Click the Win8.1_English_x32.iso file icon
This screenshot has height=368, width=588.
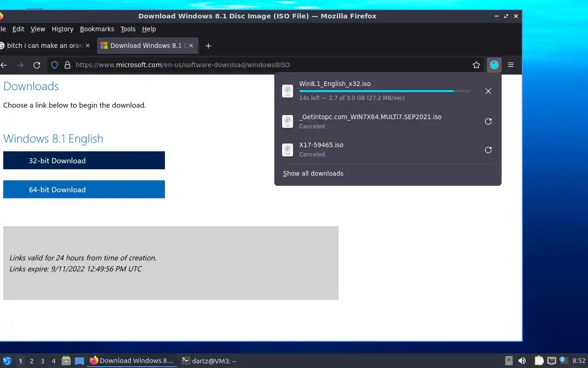(288, 91)
